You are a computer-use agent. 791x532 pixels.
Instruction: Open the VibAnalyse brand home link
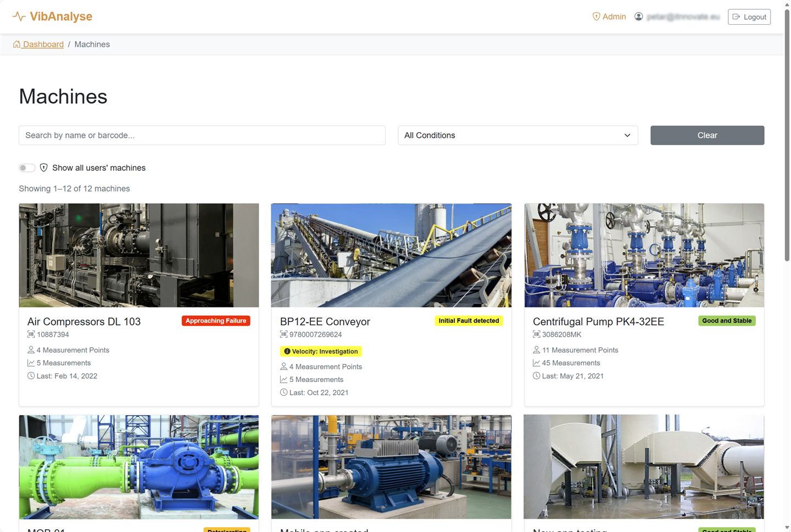coord(53,16)
